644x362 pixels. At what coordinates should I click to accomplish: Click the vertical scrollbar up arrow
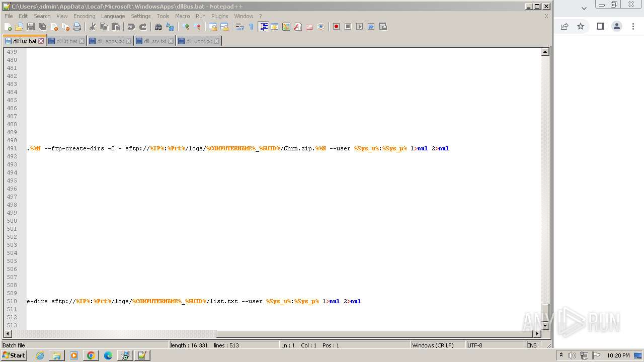(x=545, y=52)
